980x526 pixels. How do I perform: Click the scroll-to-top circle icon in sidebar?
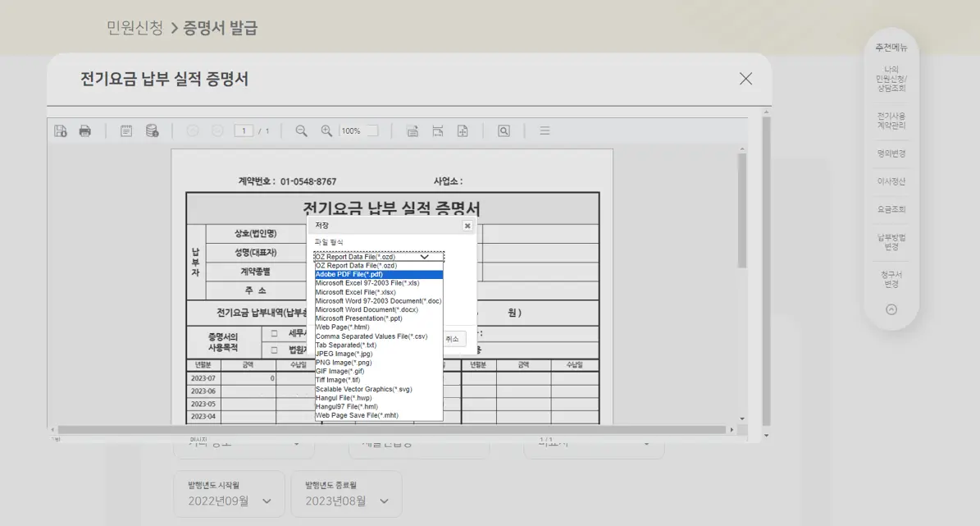891,309
